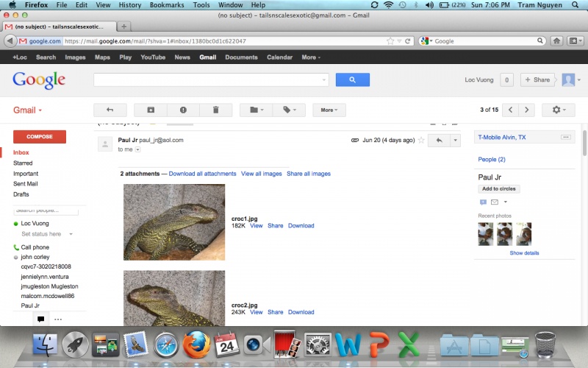This screenshot has width=588, height=368.
Task: Open the Important folder
Action: click(26, 174)
